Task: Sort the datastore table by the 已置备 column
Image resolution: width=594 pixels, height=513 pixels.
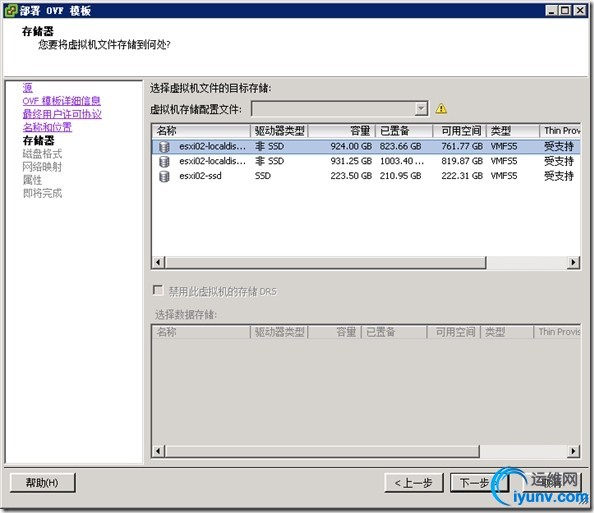Action: click(404, 131)
